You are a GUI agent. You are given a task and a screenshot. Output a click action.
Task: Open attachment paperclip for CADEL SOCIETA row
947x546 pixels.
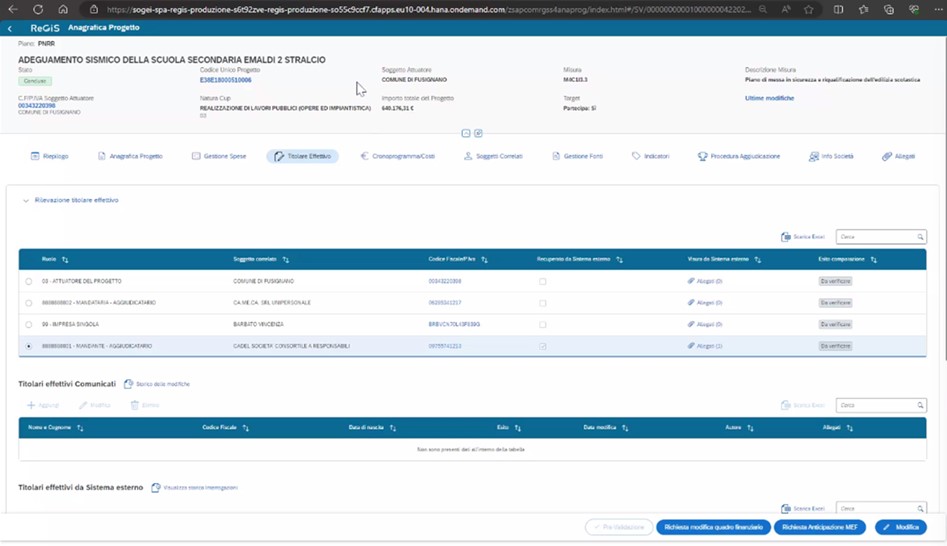[x=691, y=346]
